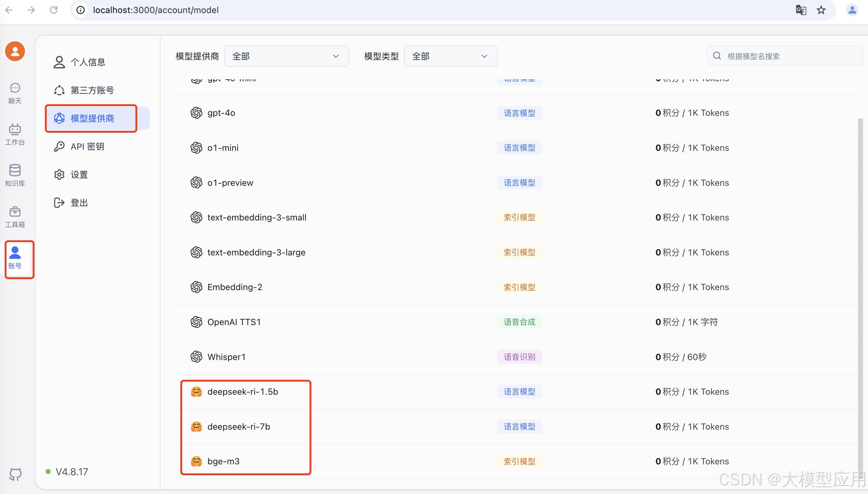Toggle the bookmark star in address bar
The image size is (868, 494).
(821, 10)
